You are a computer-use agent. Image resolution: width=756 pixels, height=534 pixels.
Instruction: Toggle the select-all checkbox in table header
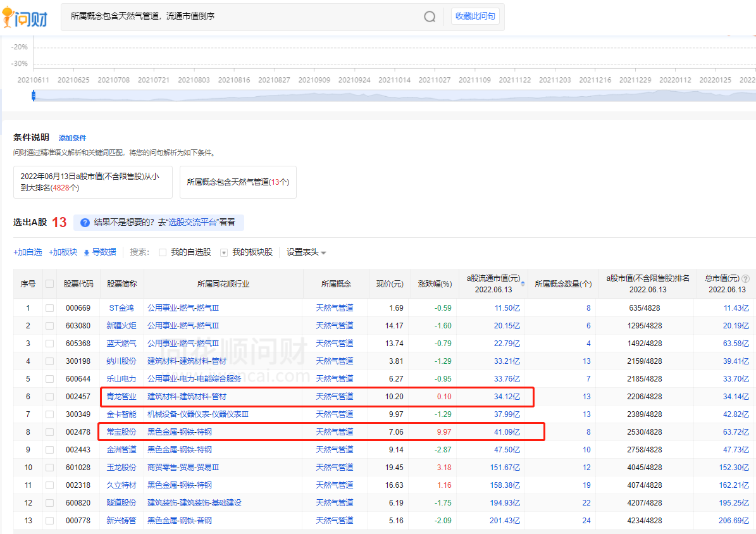point(49,283)
